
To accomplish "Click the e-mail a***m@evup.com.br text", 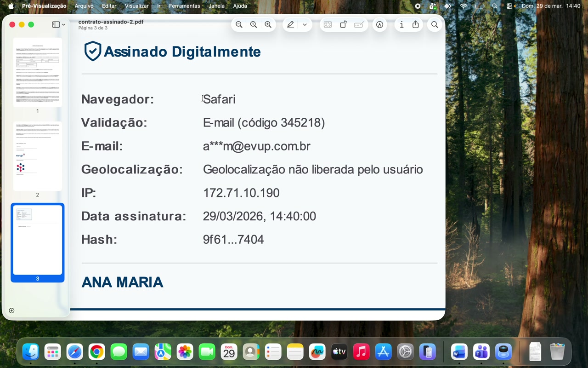I will tap(257, 146).
